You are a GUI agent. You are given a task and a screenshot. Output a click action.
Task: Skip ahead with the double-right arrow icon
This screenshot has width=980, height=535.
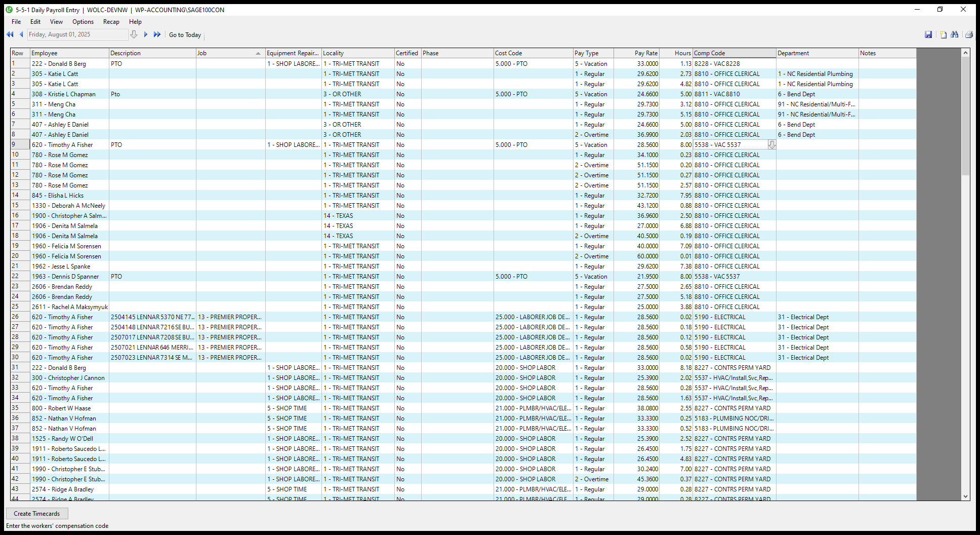coord(157,34)
